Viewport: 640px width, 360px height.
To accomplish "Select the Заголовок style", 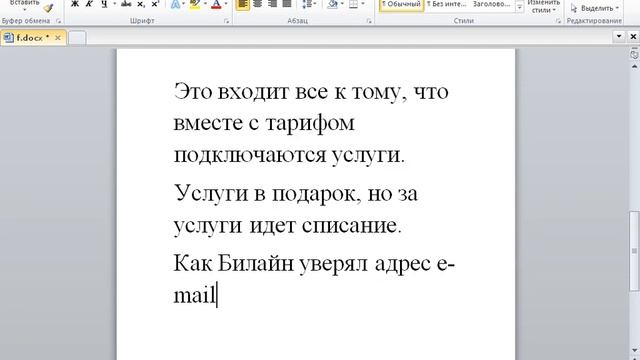I will [491, 5].
